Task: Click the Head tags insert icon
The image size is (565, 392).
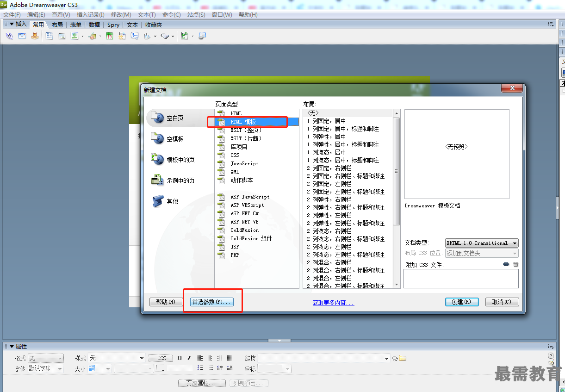Action: 147,36
